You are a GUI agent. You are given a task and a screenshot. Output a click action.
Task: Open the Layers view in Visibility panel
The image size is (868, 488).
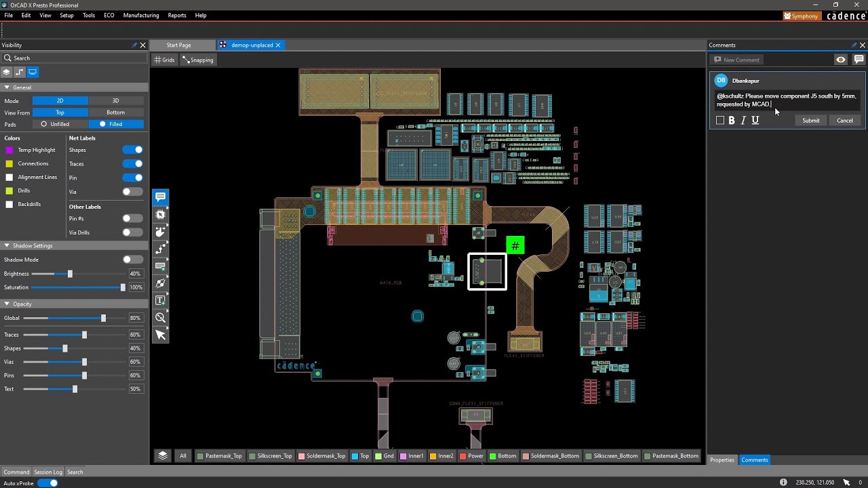[x=6, y=72]
